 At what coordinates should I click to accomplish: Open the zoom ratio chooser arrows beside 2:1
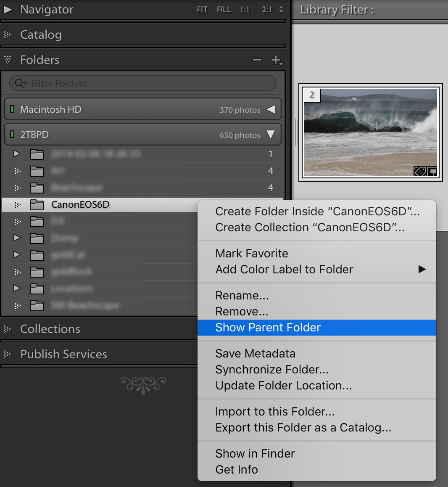[281, 9]
